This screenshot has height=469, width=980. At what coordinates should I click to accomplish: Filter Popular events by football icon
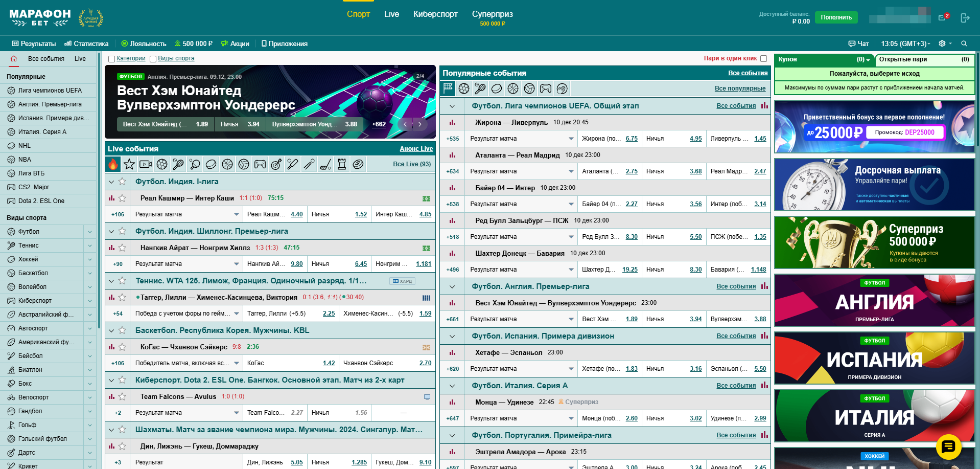pyautogui.click(x=464, y=88)
